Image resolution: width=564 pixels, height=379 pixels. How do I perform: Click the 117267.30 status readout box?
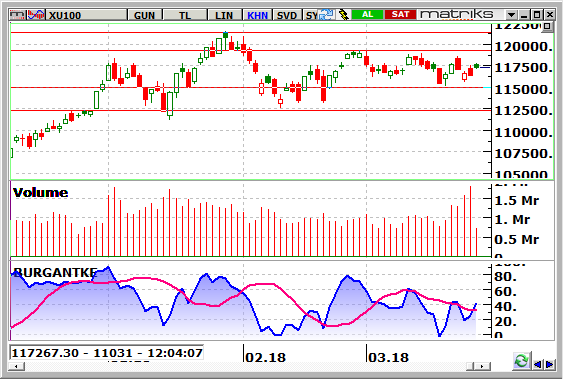pos(106,353)
